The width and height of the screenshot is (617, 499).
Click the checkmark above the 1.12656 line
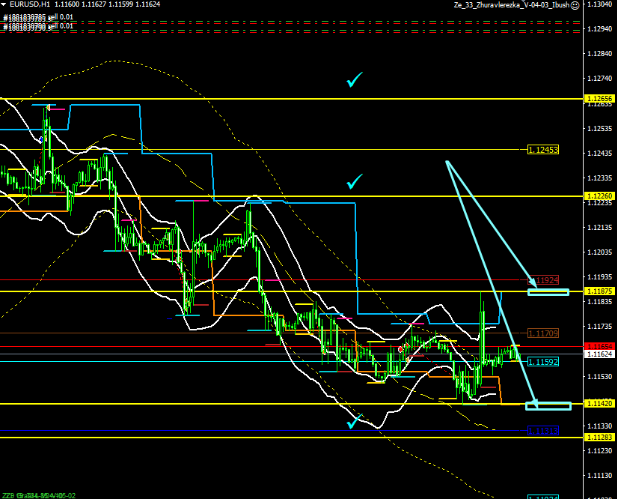point(353,81)
